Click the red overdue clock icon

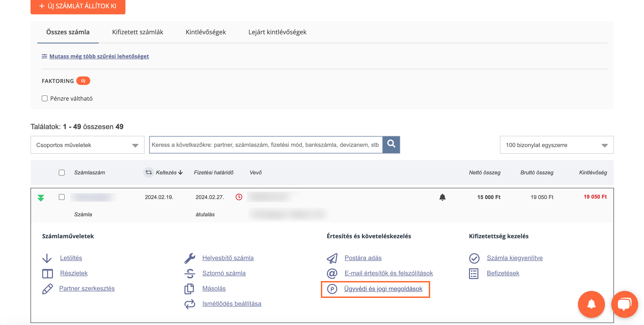click(239, 197)
